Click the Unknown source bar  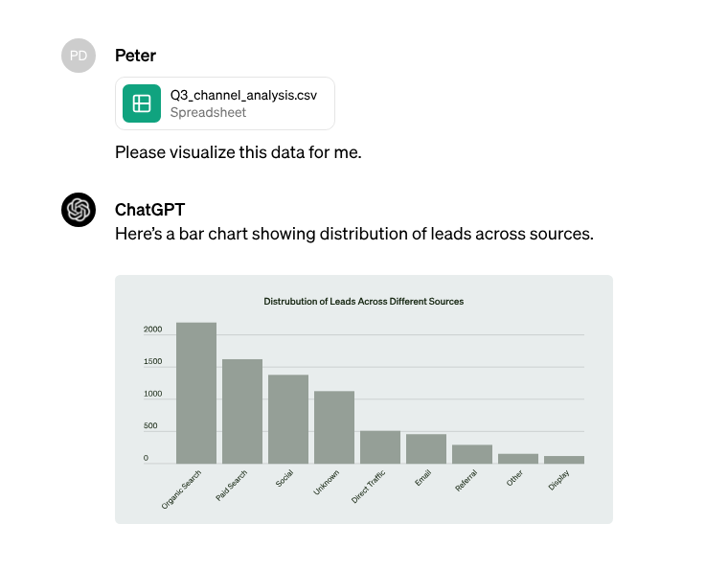pyautogui.click(x=334, y=427)
